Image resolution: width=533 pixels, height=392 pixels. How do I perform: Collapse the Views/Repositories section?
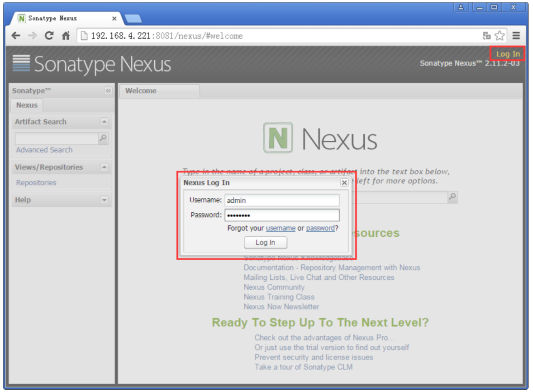[104, 167]
